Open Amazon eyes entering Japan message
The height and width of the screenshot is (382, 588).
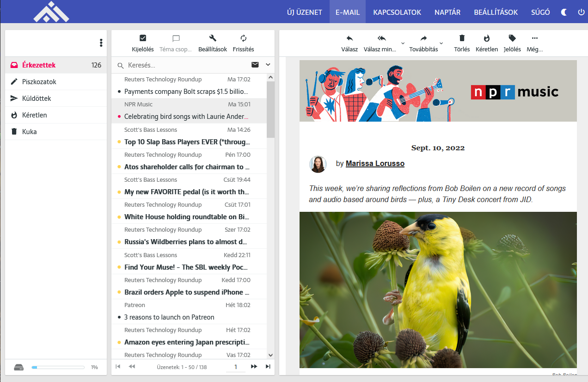(189, 336)
